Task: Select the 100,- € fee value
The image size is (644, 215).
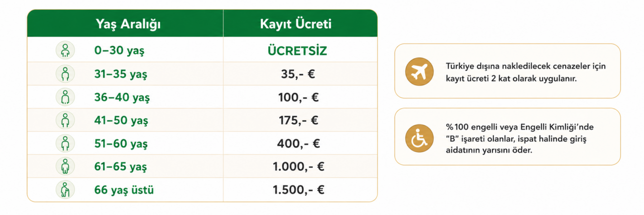Action: click(x=298, y=97)
